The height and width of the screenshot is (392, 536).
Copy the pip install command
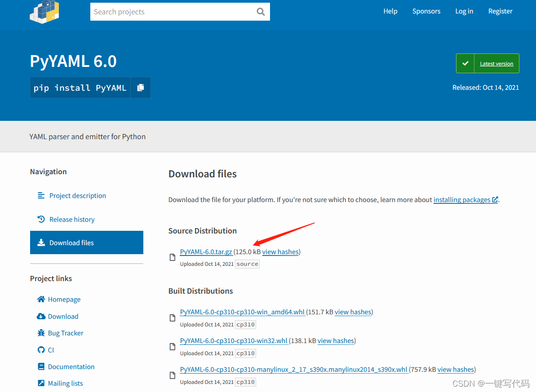click(141, 88)
